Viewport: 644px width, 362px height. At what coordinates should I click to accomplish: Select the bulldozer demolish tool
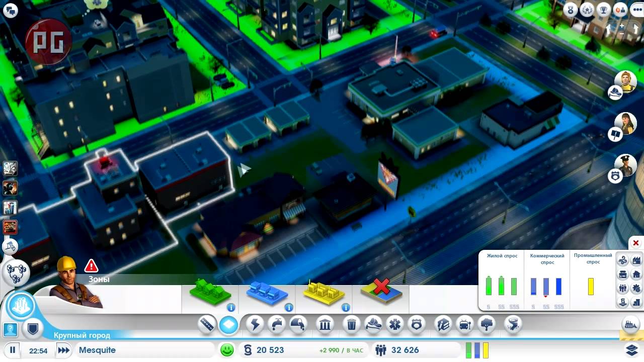(x=630, y=324)
